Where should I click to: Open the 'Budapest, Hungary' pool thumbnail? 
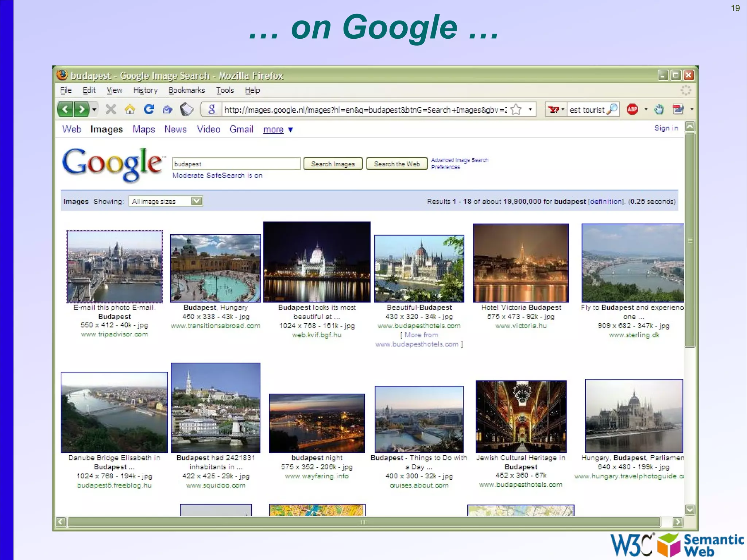[x=216, y=268]
